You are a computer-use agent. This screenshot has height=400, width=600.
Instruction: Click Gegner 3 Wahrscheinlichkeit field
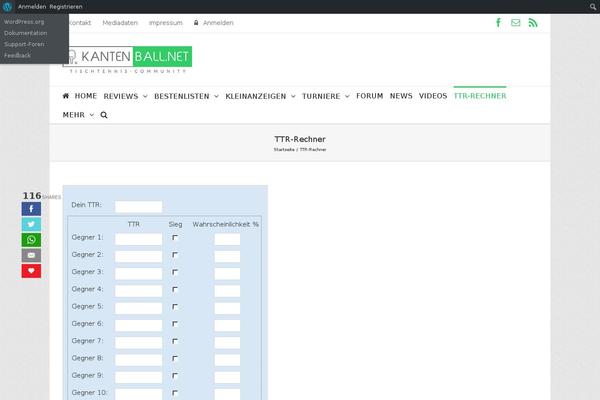pos(227,274)
